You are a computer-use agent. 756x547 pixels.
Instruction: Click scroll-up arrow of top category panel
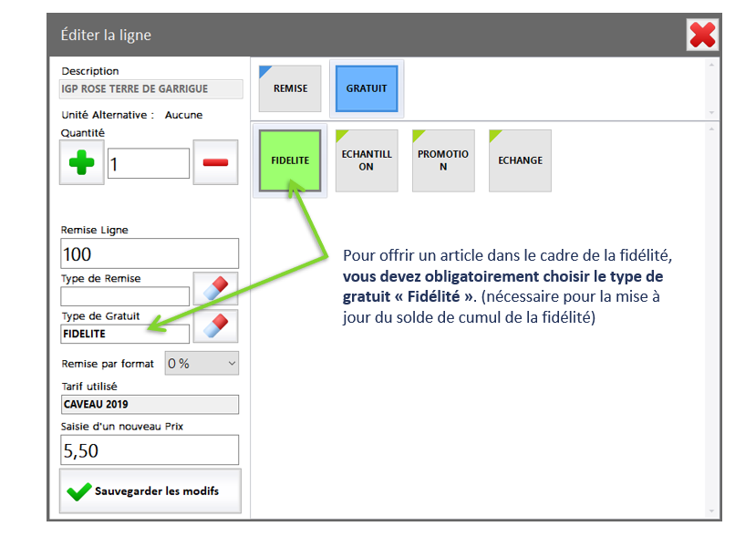coord(712,66)
